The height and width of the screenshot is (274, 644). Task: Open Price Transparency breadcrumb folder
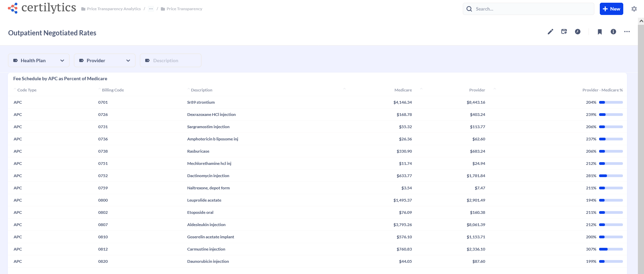click(x=182, y=9)
